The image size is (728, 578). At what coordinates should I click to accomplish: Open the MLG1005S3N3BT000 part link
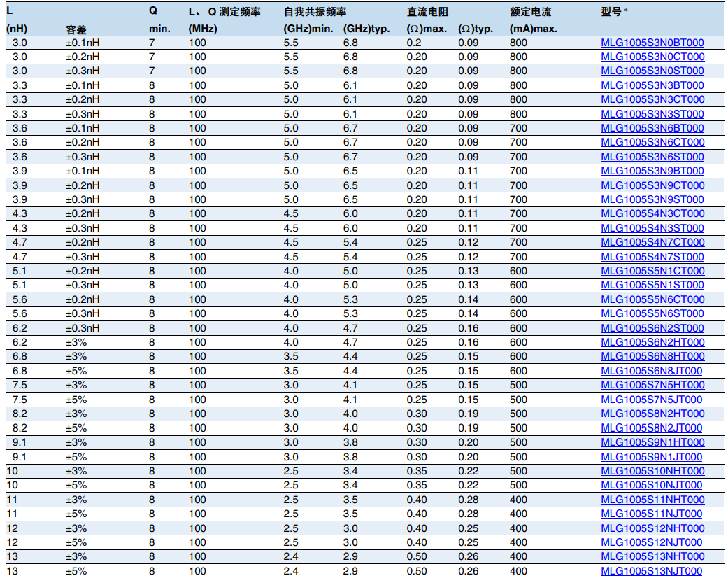(x=652, y=85)
